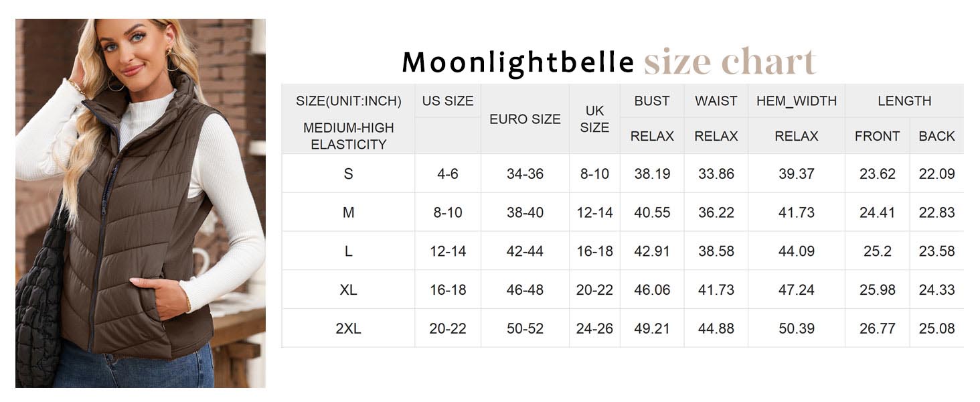Image resolution: width=980 pixels, height=402 pixels.
Task: Click the UK SIZE column header
Action: point(594,119)
